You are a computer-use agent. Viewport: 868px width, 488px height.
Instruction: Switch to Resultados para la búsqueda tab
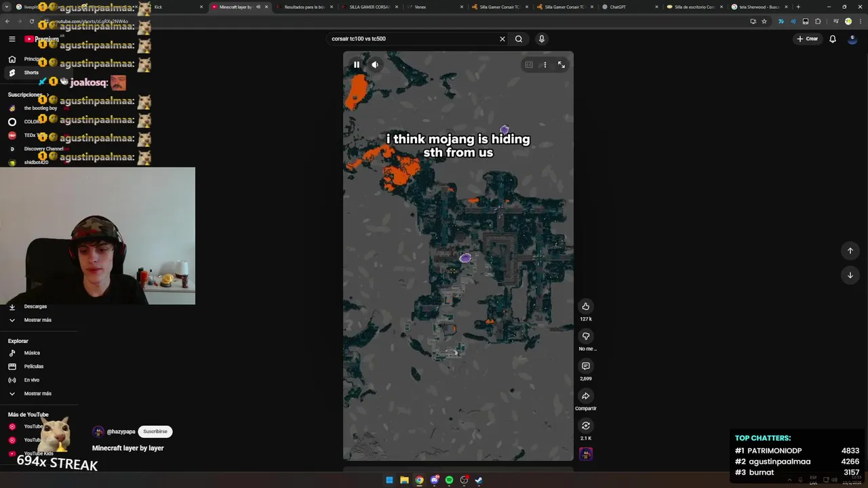(304, 7)
